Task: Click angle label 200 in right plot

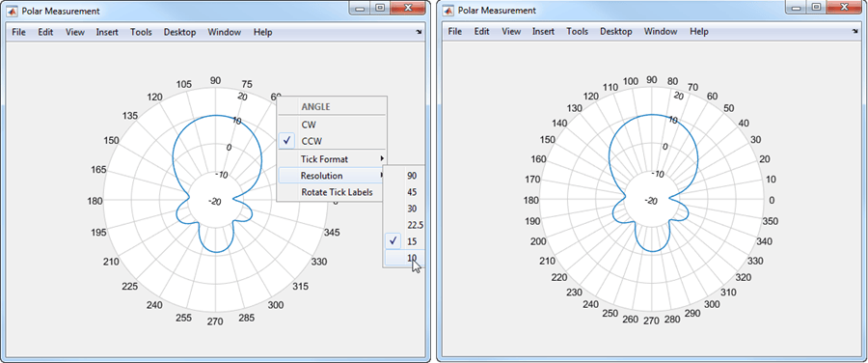Action: 538,241
